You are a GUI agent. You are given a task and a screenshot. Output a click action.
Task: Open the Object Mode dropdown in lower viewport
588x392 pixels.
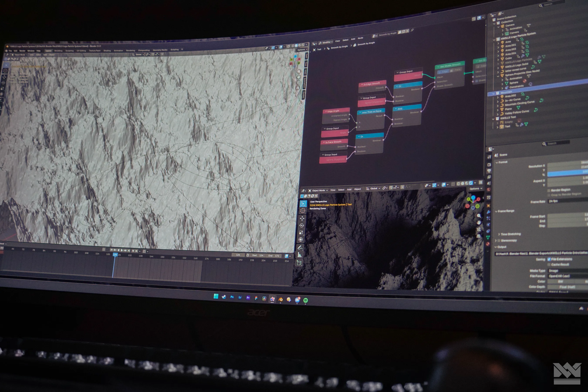pyautogui.click(x=318, y=191)
